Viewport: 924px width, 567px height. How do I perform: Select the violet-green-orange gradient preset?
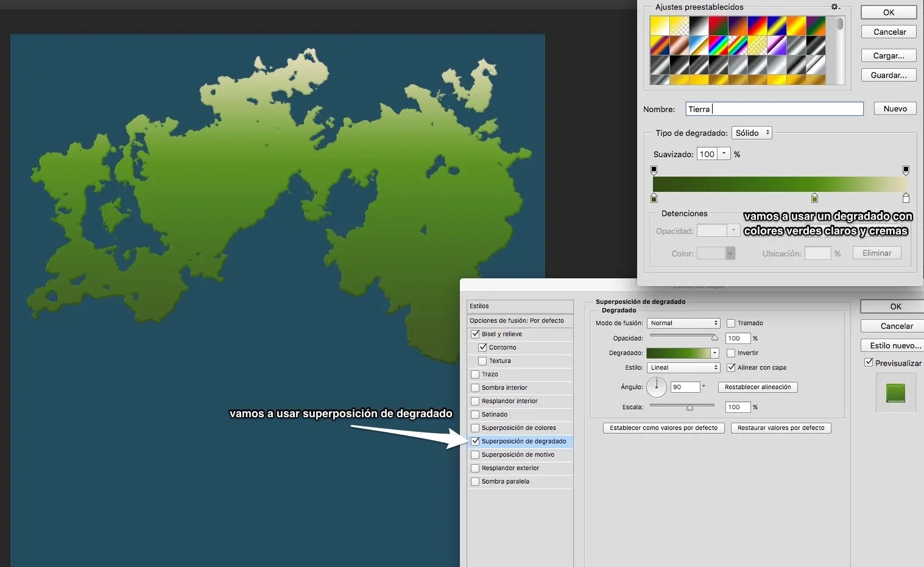(x=816, y=26)
